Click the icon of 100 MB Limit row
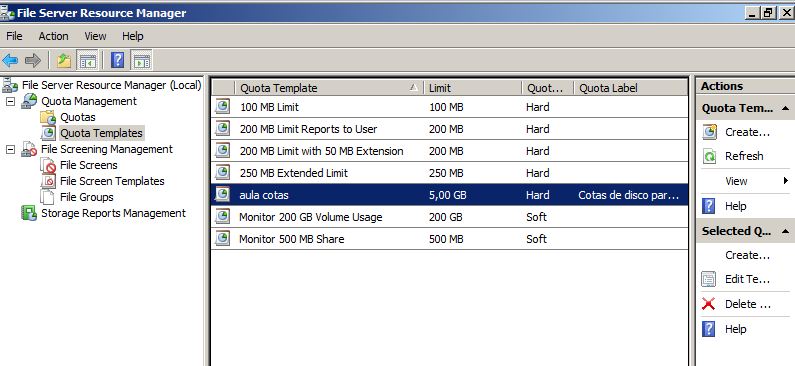The width and height of the screenshot is (795, 366). (x=222, y=106)
